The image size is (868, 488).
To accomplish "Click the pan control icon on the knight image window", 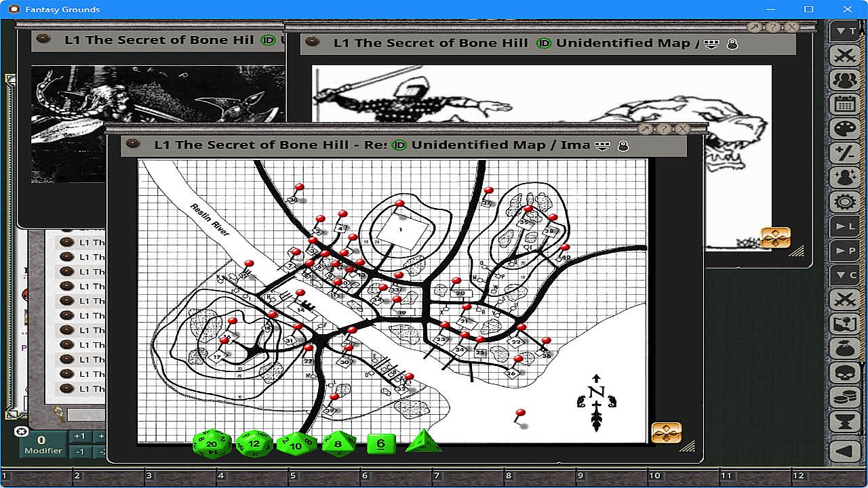I will [776, 238].
